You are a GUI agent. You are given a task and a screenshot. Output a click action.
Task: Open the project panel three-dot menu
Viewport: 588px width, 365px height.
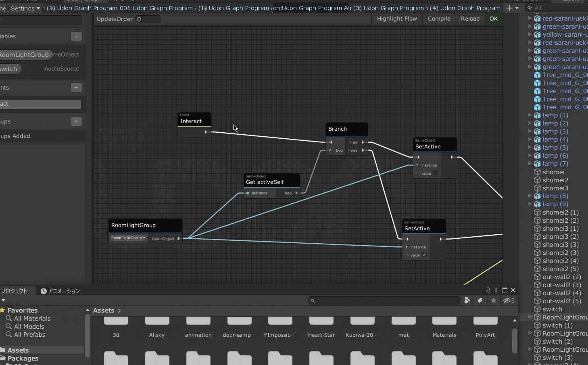tap(496, 290)
